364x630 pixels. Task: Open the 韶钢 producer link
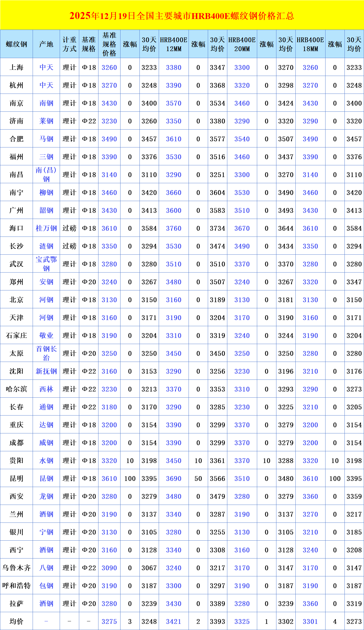click(x=46, y=211)
